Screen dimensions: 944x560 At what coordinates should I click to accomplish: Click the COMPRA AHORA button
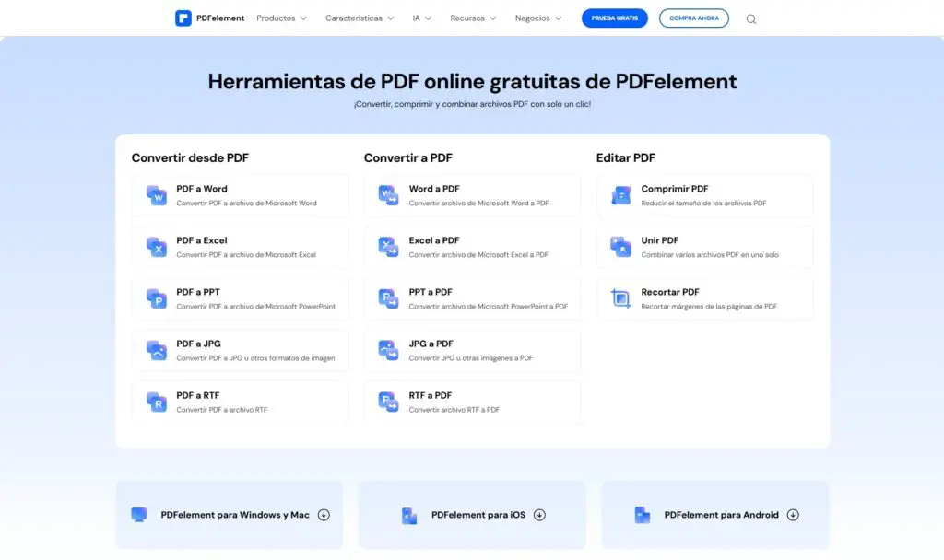[693, 18]
